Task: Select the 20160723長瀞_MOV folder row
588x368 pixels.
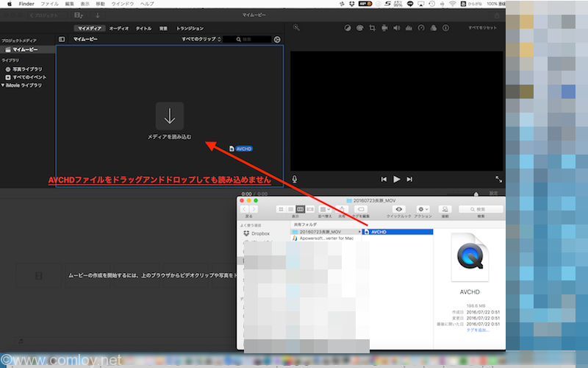Action: coord(326,232)
